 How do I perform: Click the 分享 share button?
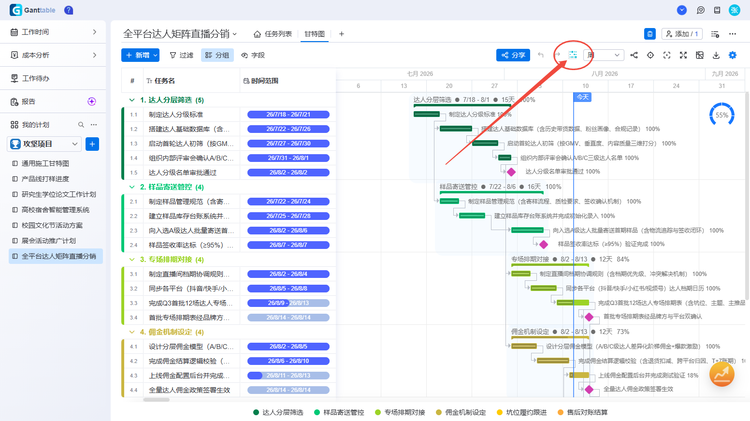pos(513,55)
